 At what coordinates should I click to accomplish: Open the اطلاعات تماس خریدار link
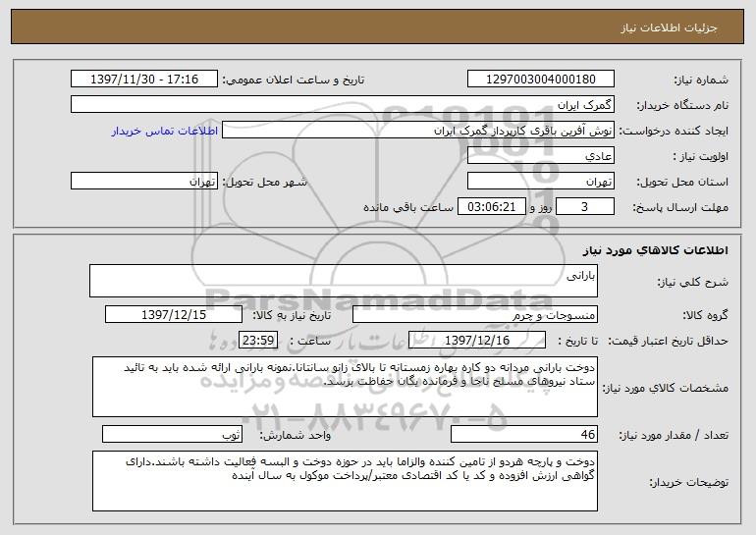click(165, 131)
